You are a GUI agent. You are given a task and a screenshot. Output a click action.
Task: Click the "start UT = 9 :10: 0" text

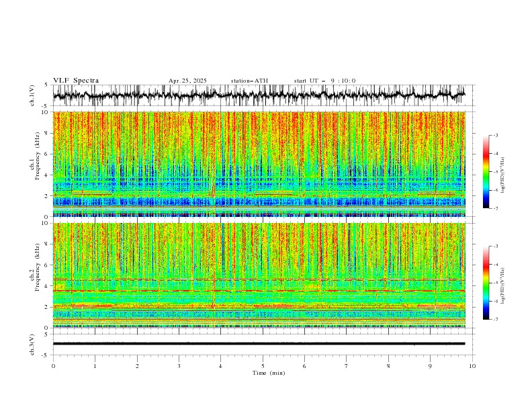pyautogui.click(x=324, y=81)
